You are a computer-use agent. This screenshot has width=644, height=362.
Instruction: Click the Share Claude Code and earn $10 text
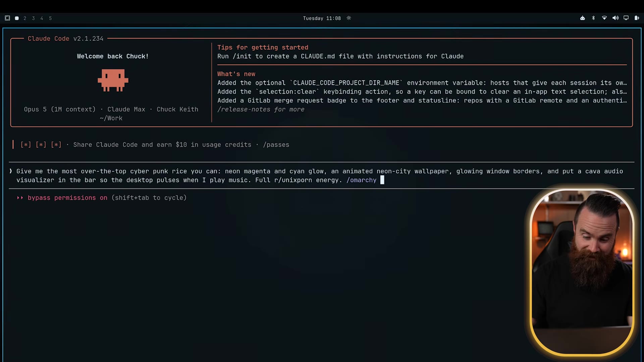click(x=162, y=145)
